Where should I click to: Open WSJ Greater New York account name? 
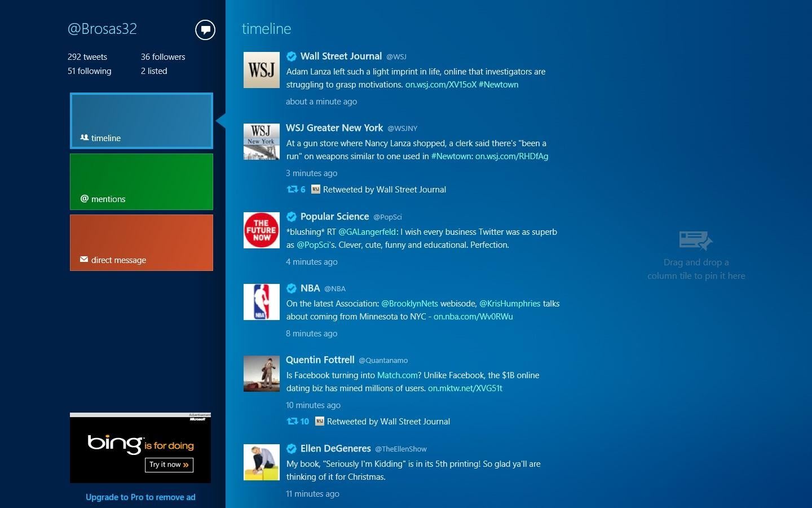tap(334, 128)
